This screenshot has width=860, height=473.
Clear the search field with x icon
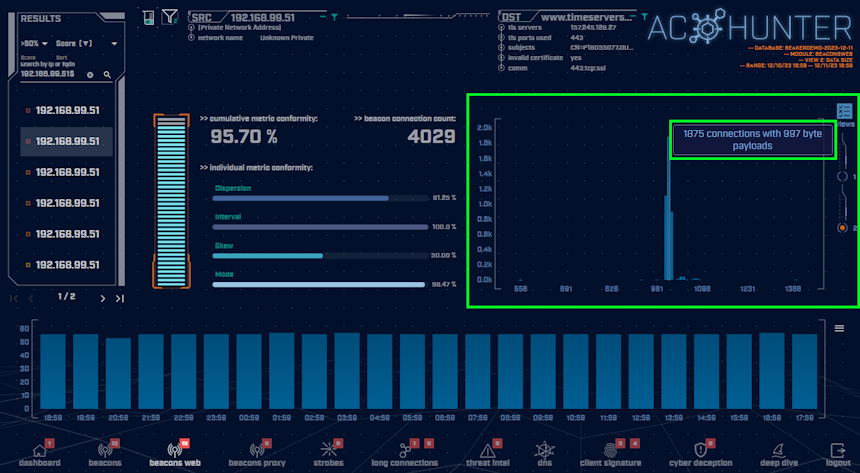tap(90, 75)
